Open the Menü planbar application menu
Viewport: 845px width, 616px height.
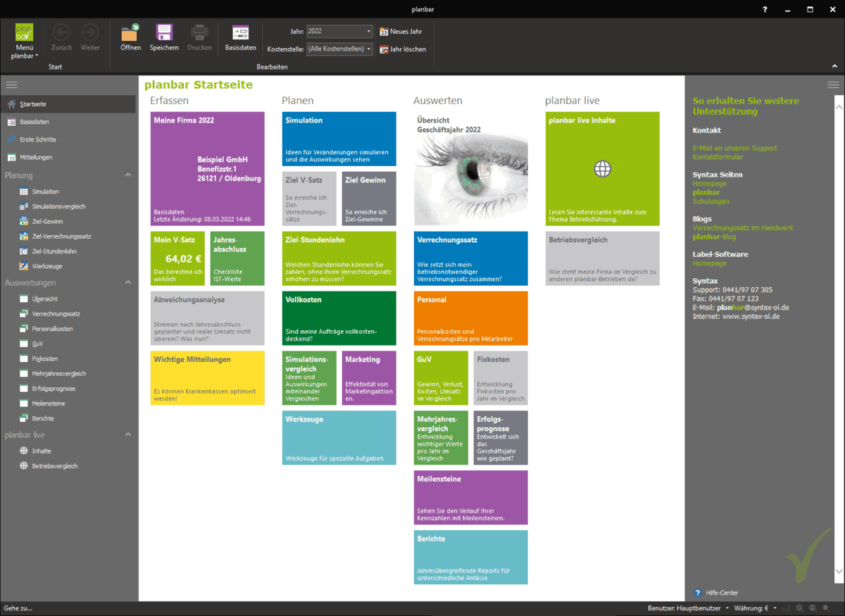coord(25,42)
